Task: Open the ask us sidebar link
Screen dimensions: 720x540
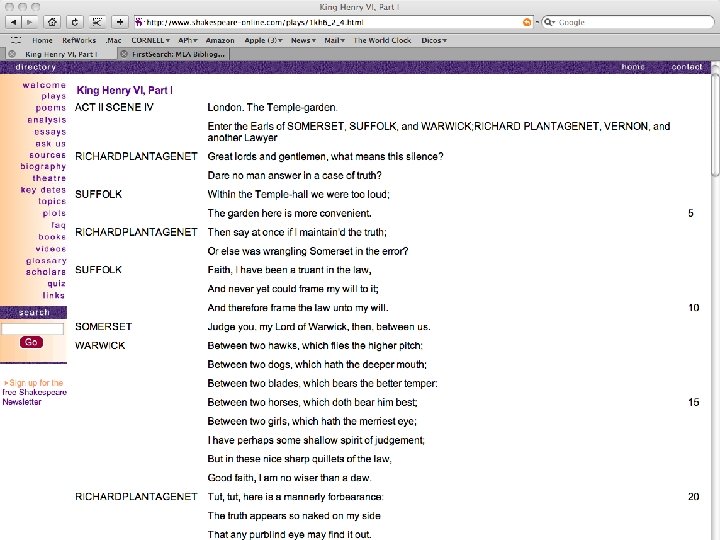Action: [x=51, y=143]
